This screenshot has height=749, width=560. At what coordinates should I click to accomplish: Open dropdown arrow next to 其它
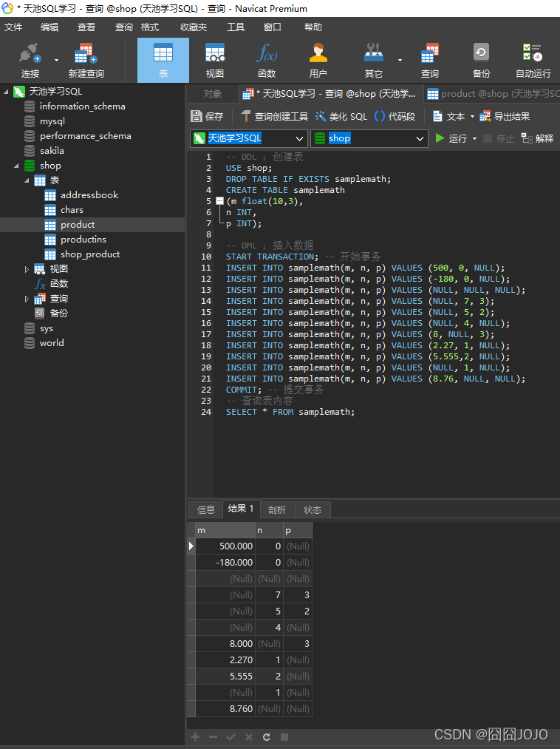[x=400, y=60]
